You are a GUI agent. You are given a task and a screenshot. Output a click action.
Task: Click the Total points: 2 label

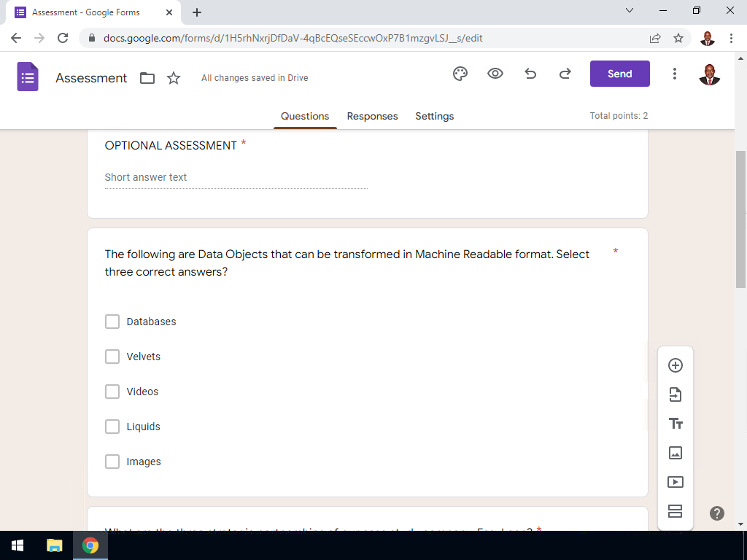pyautogui.click(x=619, y=116)
